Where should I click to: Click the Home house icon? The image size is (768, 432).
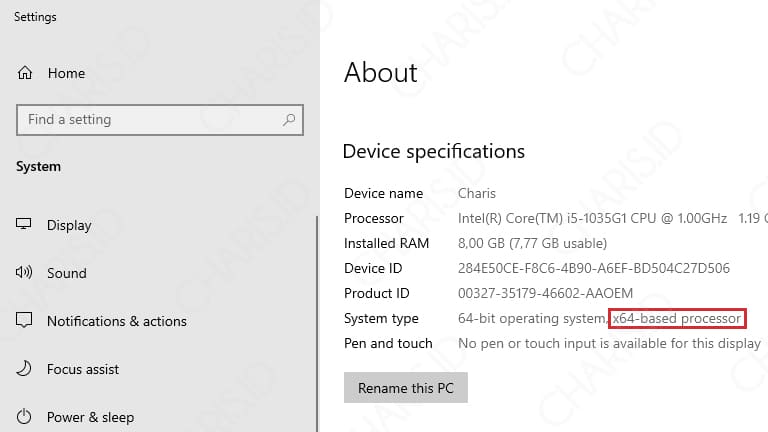pyautogui.click(x=24, y=73)
